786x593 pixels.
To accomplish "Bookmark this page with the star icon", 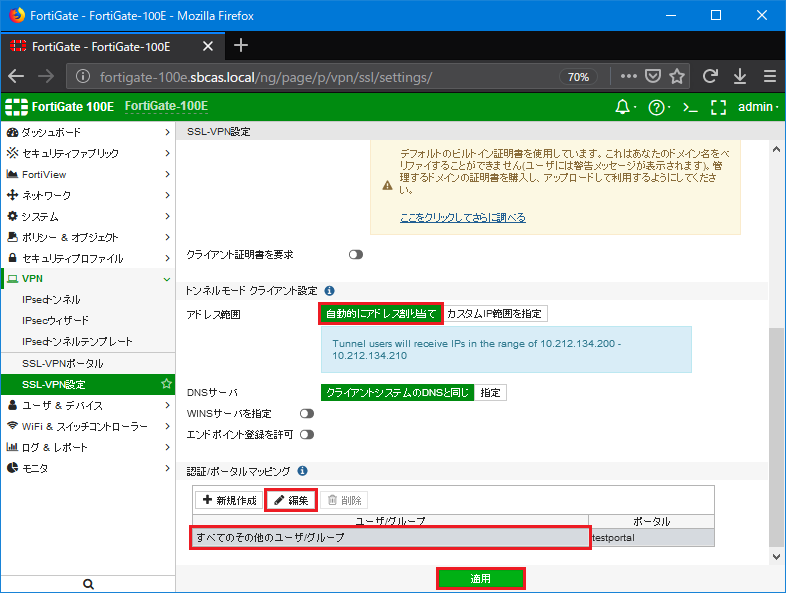I will 677,76.
